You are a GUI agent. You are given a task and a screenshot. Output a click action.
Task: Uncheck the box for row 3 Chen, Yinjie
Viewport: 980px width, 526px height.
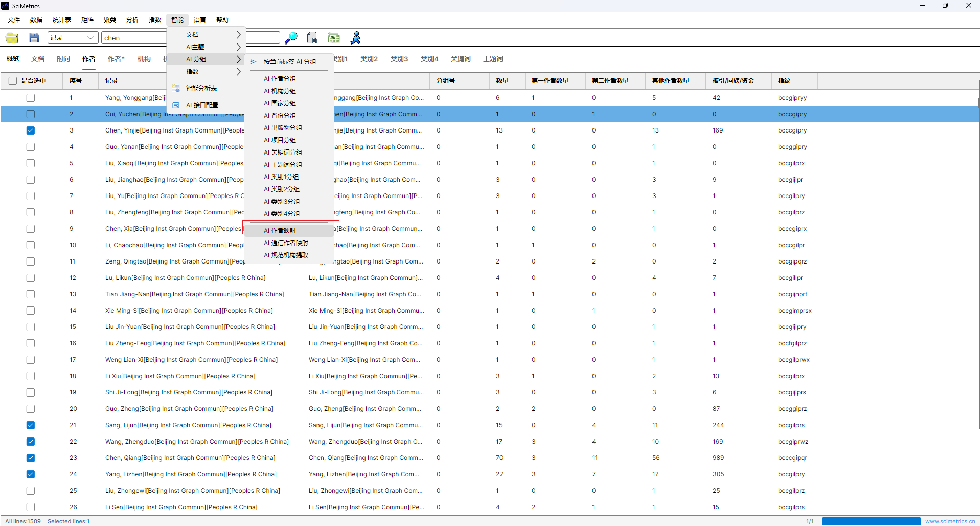pos(31,130)
